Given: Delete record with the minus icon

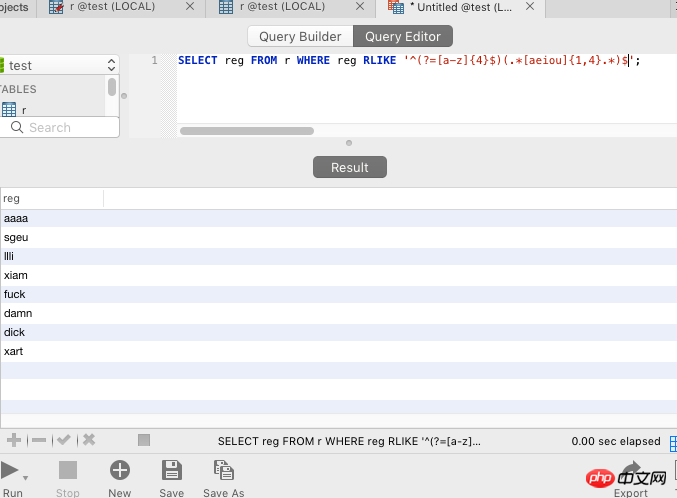Looking at the screenshot, I should click(x=38, y=440).
